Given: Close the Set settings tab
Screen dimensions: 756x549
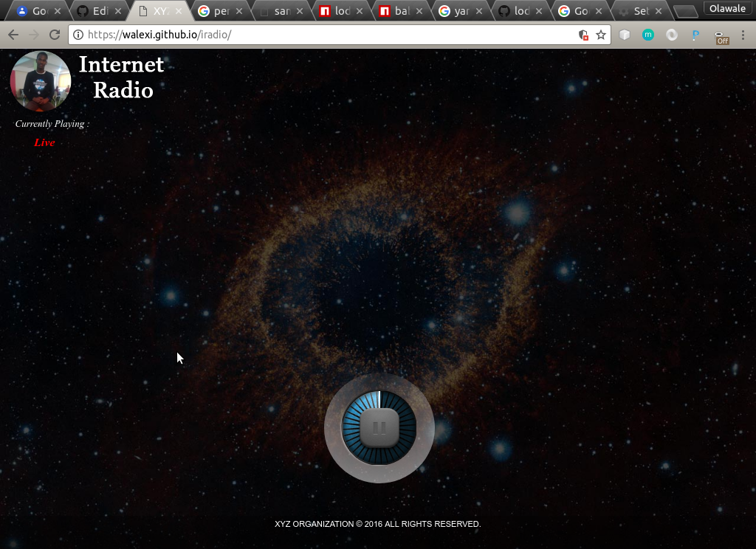Looking at the screenshot, I should pos(659,11).
